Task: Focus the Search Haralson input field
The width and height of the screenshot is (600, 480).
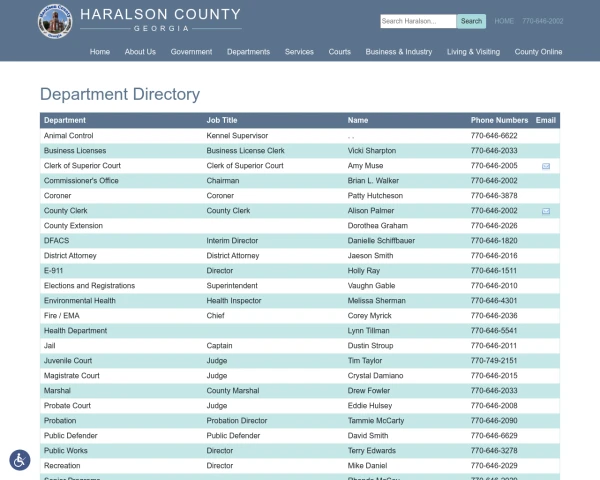Action: [x=418, y=21]
